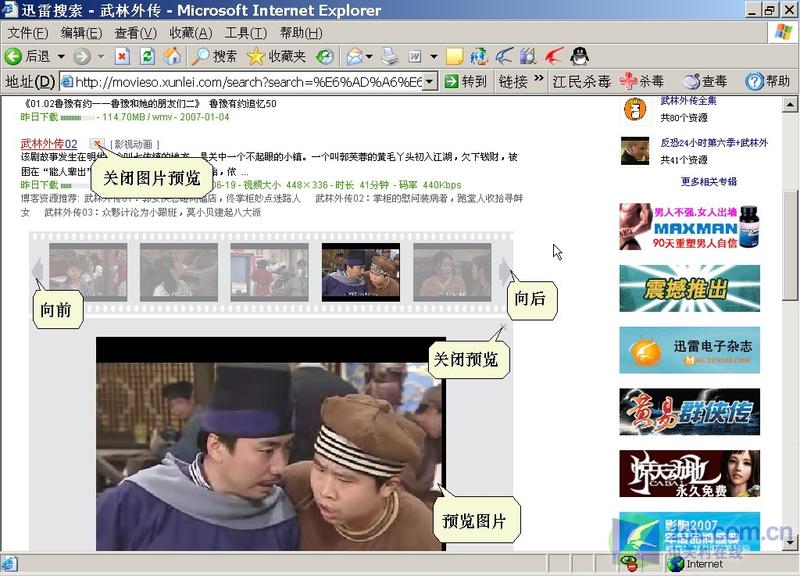Click the 江民杀毒 toolbar label
Screen dimensions: 800x576
click(581, 82)
